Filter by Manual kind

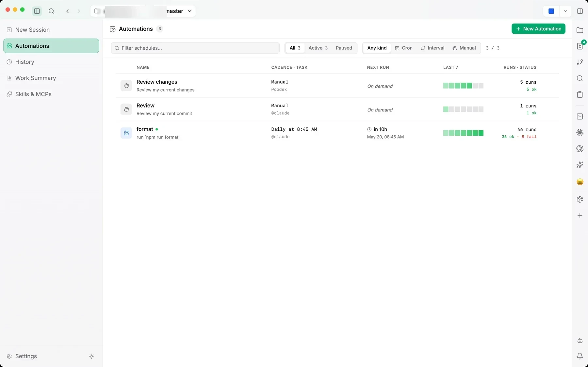coord(464,48)
